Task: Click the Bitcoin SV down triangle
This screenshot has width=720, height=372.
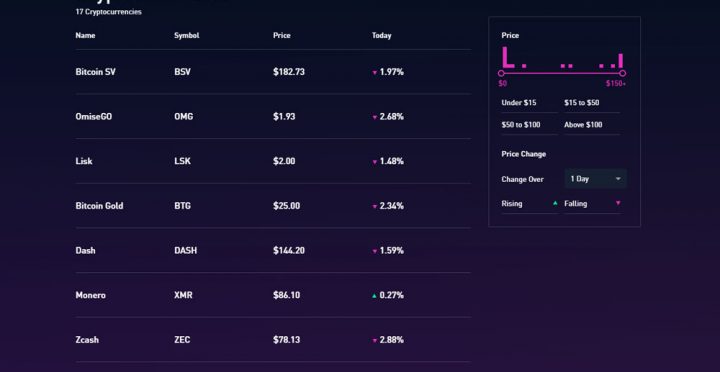Action: 375,73
